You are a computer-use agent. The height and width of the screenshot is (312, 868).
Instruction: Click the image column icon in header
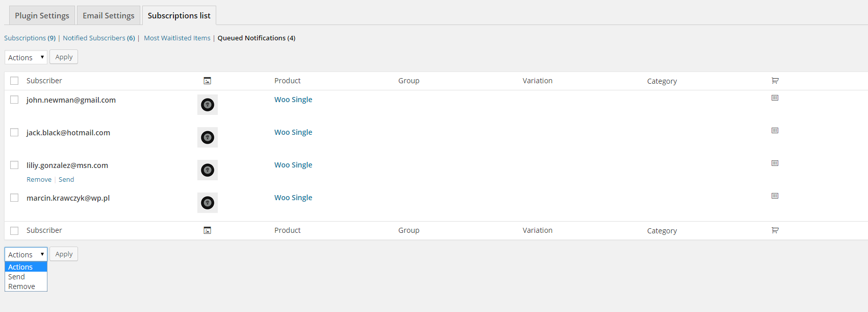click(x=207, y=81)
